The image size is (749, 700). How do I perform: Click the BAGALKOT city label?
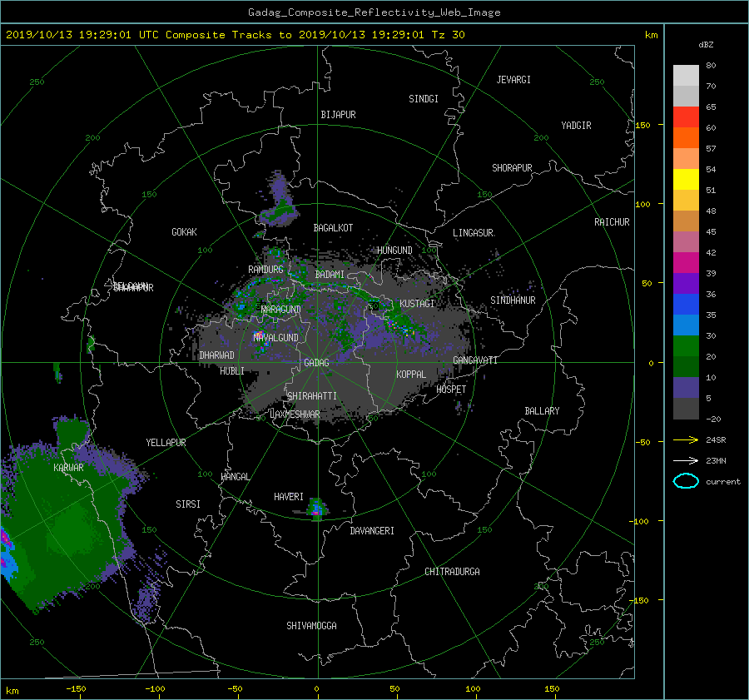click(x=333, y=228)
